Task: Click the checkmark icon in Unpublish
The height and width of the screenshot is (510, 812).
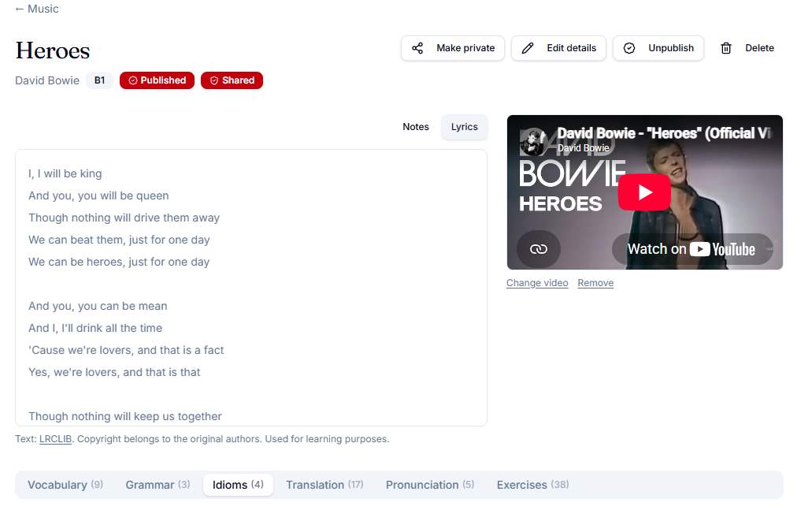Action: click(x=629, y=48)
